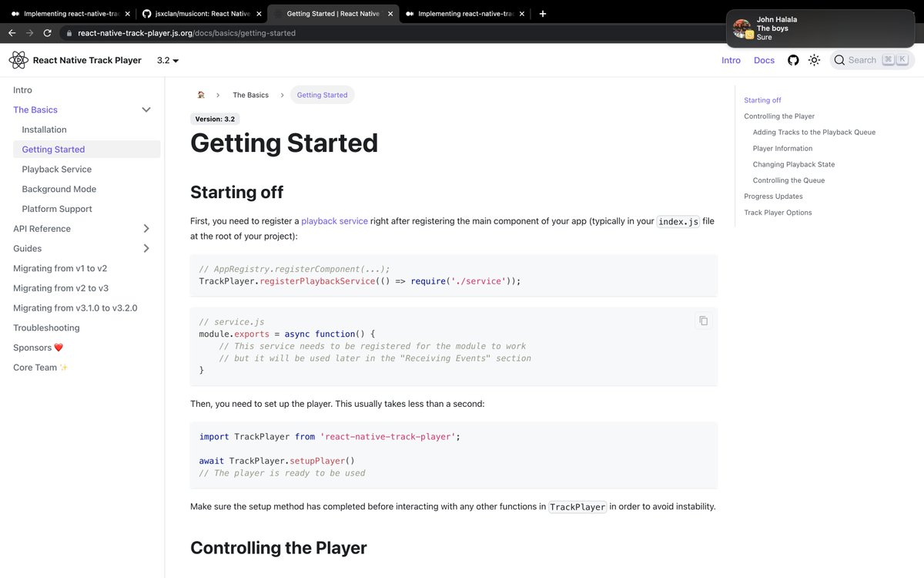Open Migrating from v1 to v2
924x578 pixels.
[x=60, y=268]
